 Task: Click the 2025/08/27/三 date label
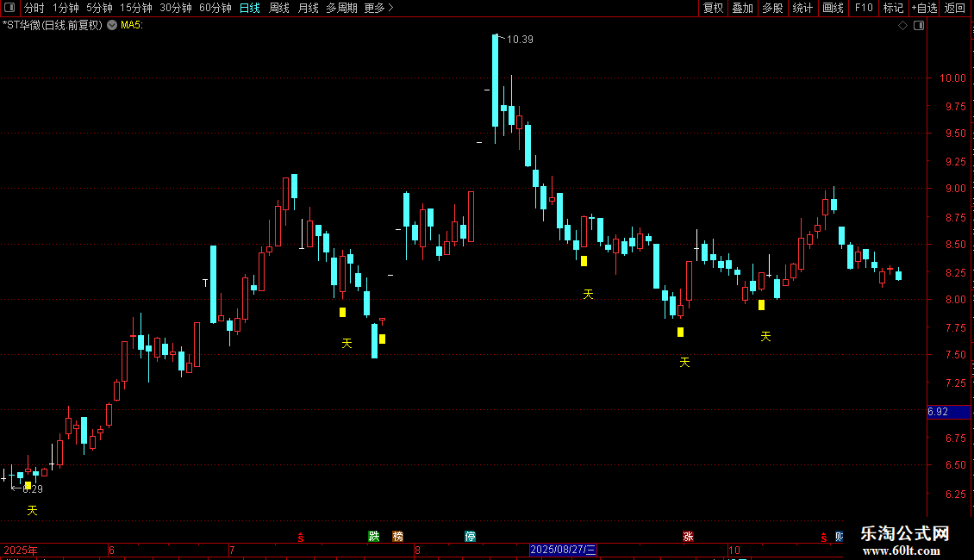[563, 550]
